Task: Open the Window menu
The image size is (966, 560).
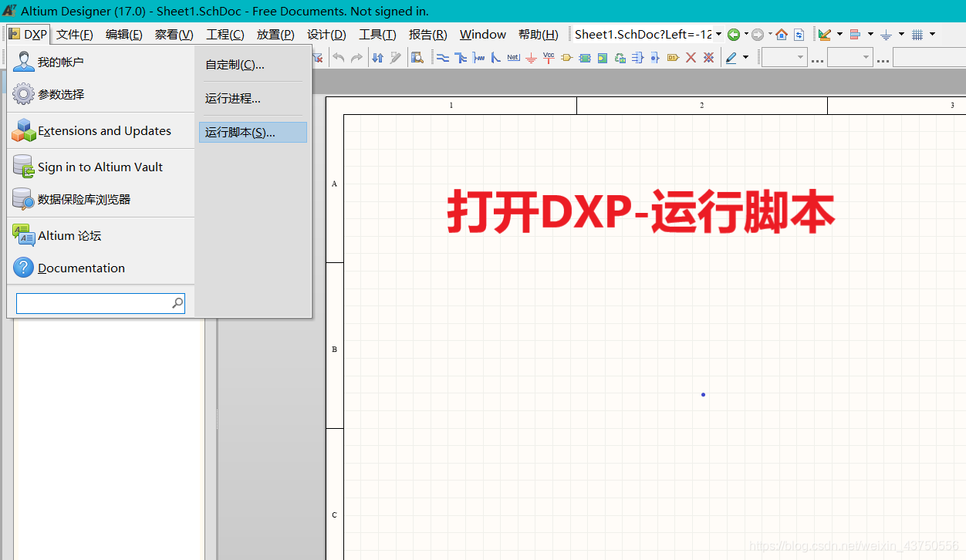Action: click(x=483, y=34)
